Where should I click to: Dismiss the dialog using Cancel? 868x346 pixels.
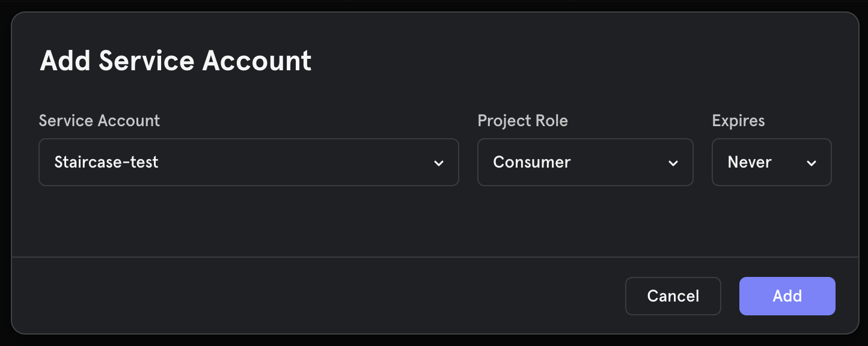click(x=673, y=296)
